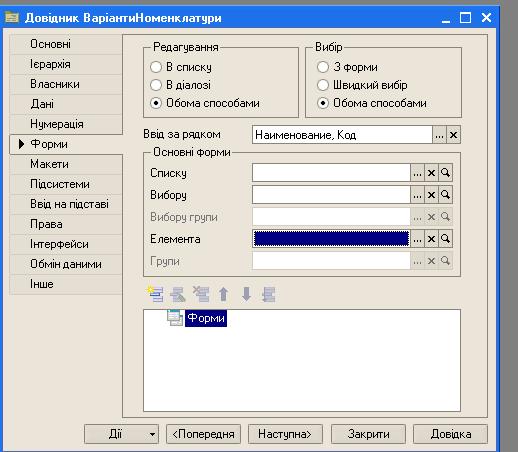Viewport: 518px width, 452px height.
Task: Click the move down arrow icon
Action: pyautogui.click(x=246, y=294)
